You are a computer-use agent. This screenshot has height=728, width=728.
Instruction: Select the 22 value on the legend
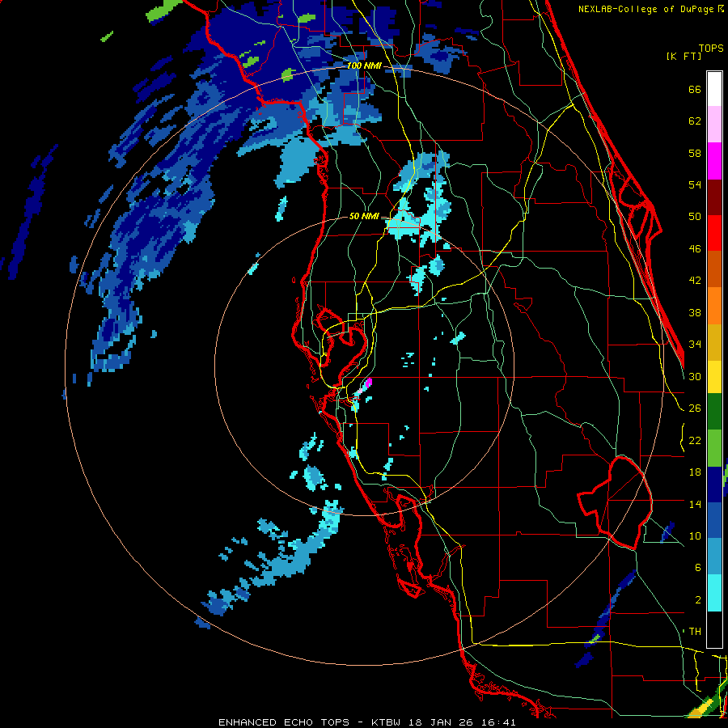coord(695,440)
